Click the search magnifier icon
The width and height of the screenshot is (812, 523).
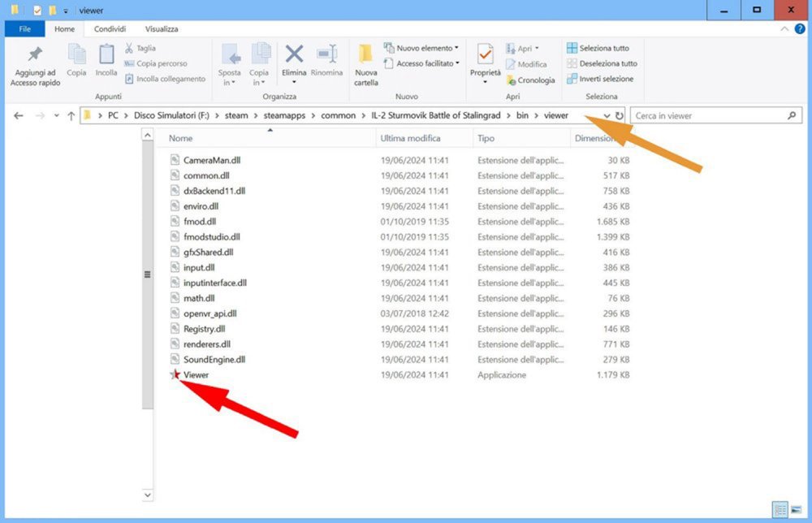792,115
